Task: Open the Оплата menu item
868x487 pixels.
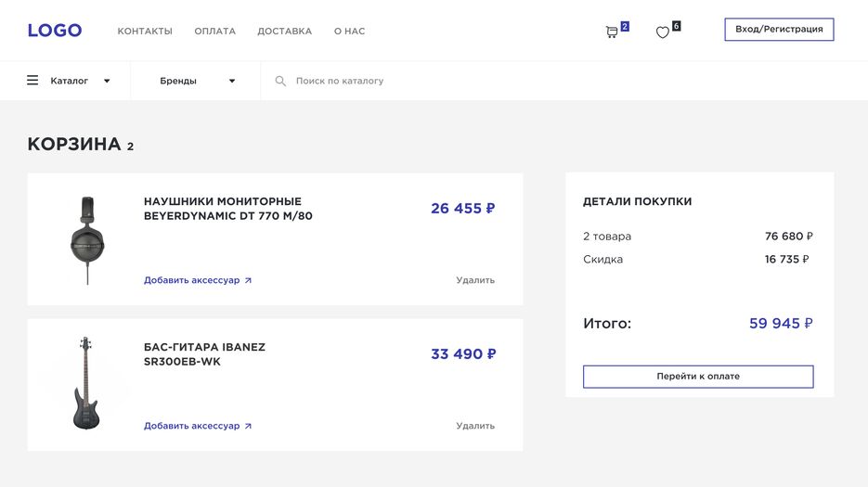Action: (x=214, y=31)
